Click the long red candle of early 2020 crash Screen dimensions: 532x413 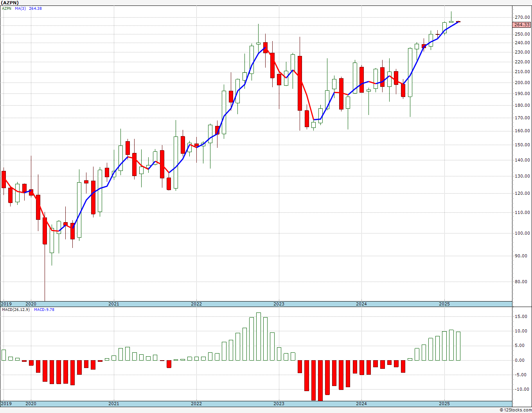pos(45,231)
